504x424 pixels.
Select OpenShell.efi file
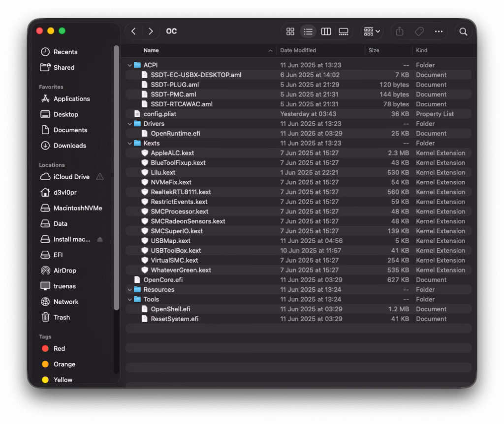pos(299,309)
